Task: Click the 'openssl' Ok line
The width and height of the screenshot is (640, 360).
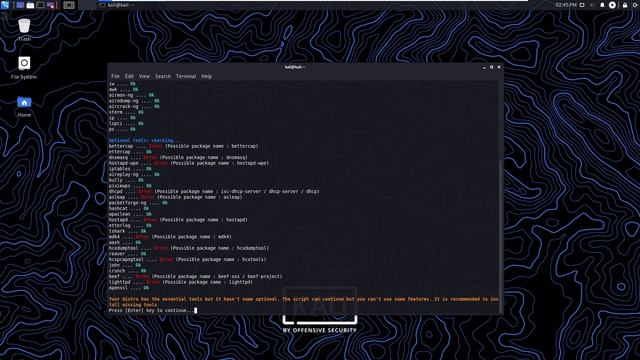Action: click(x=129, y=288)
